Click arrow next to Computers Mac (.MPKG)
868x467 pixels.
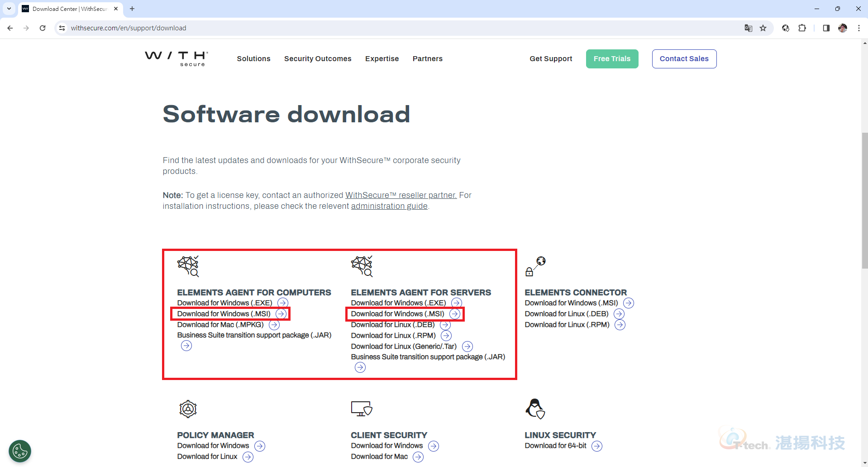(274, 325)
